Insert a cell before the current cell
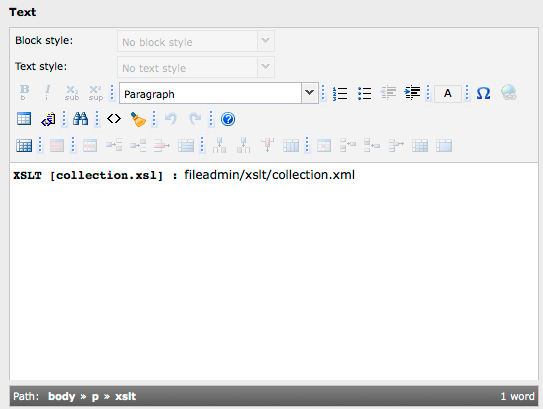Screen dimensions: 543x409 348,145
